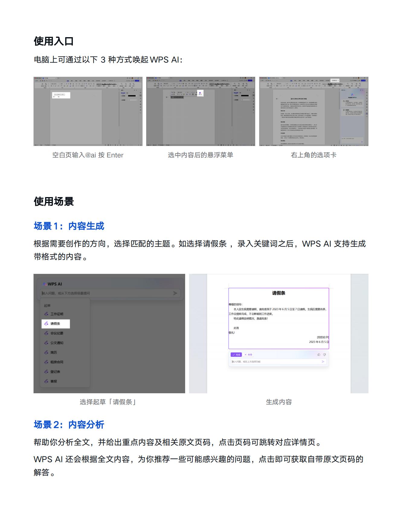Click the 弃用 discard button
Screen dimensions: 402x532
[248, 355]
